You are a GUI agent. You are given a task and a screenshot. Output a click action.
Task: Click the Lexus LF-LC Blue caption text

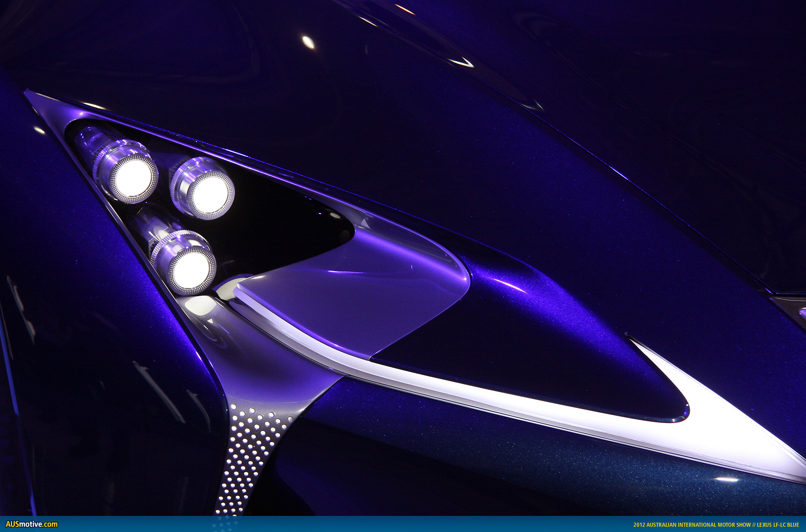click(x=777, y=525)
